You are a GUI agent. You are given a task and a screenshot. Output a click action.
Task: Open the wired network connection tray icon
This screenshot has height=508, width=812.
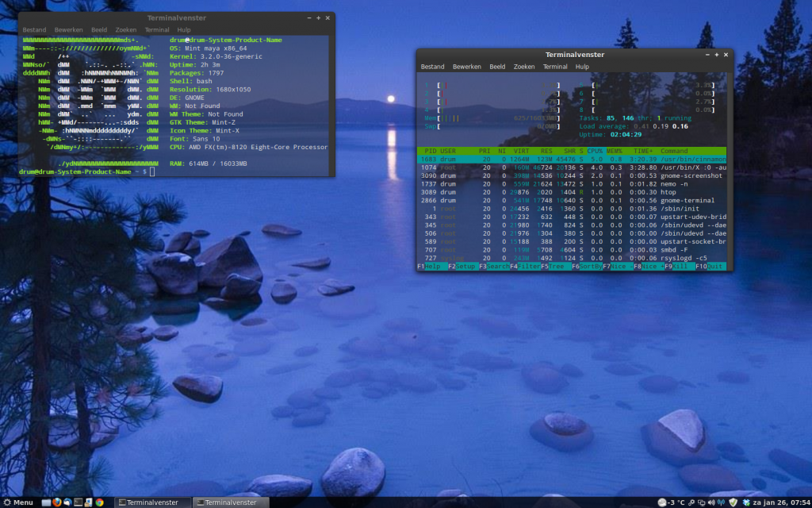[x=701, y=502]
